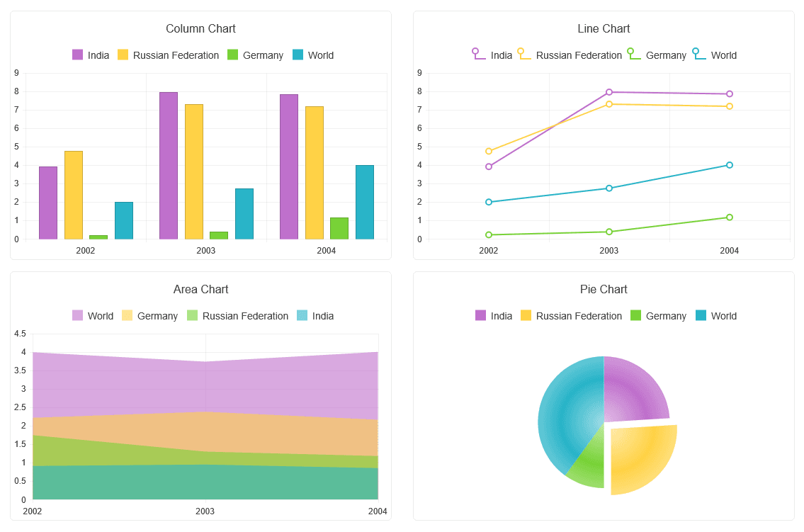Image resolution: width=804 pixels, height=532 pixels.
Task: Click Russian Federation 2004 yellow column bar
Action: pyautogui.click(x=315, y=173)
